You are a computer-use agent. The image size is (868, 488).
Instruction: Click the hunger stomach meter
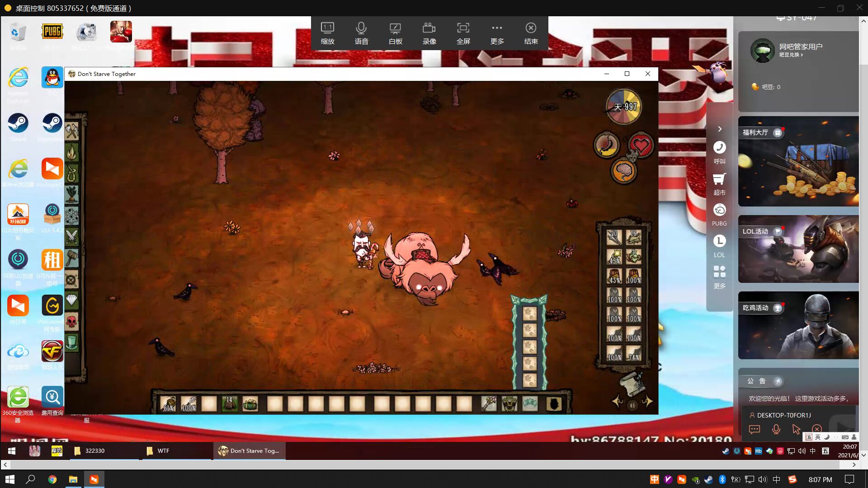coord(606,145)
